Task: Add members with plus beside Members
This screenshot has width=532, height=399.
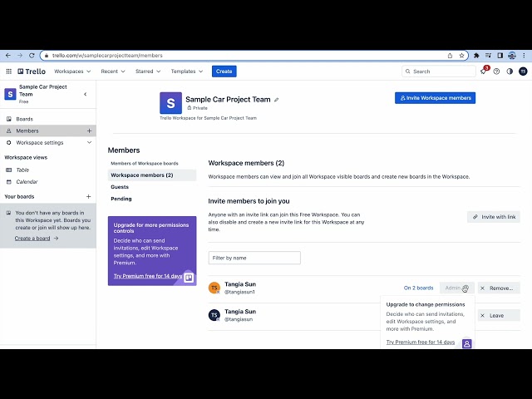Action: [89, 131]
